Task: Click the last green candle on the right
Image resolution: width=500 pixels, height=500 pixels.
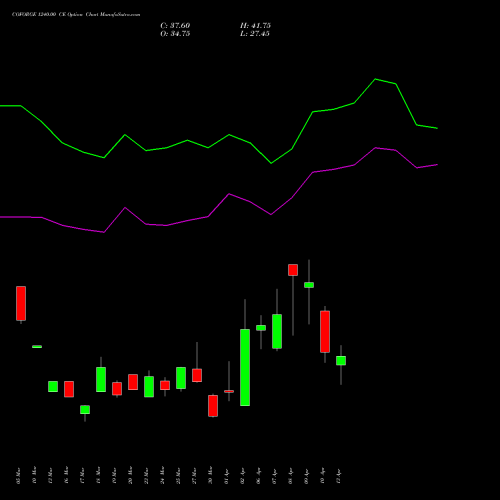Action: coord(341,360)
